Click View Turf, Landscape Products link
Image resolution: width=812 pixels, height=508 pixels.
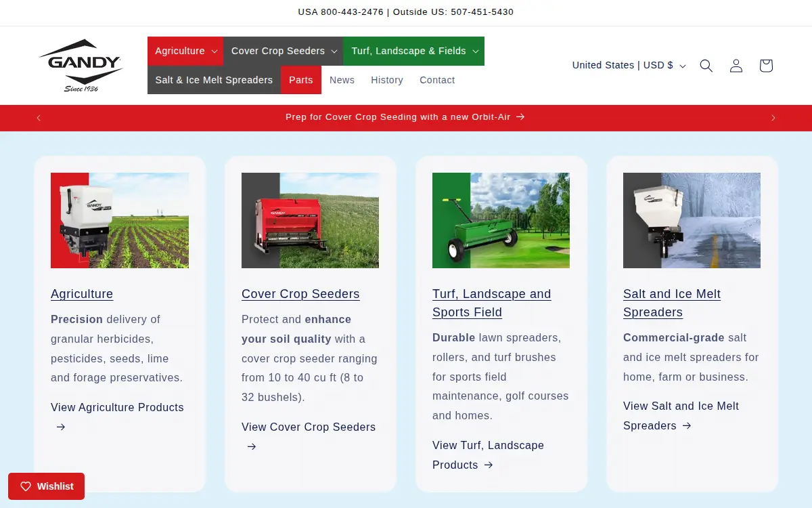coord(488,455)
